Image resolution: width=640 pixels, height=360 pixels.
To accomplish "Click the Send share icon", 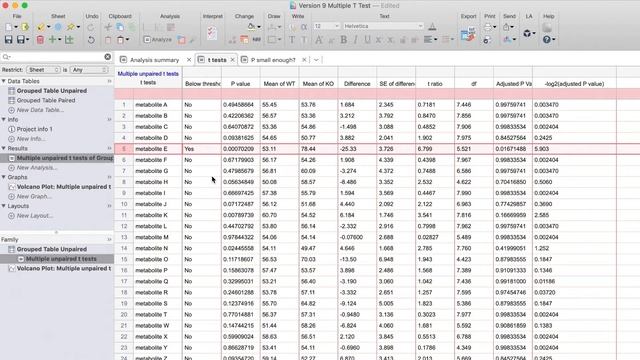I will pos(506,27).
